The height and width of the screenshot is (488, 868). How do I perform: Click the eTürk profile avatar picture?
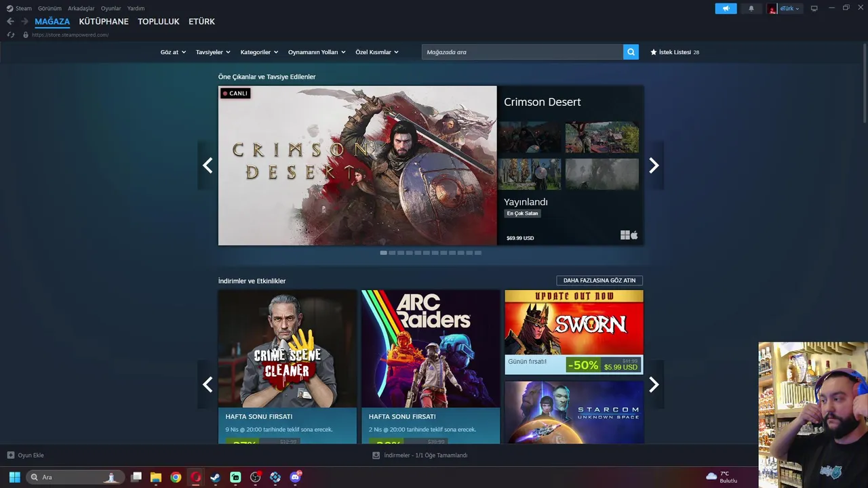point(772,9)
